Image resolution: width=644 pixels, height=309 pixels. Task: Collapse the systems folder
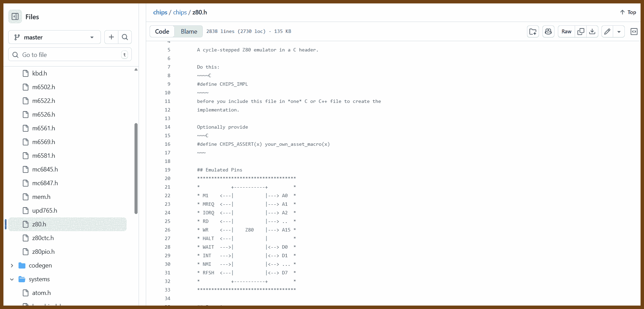(x=12, y=279)
